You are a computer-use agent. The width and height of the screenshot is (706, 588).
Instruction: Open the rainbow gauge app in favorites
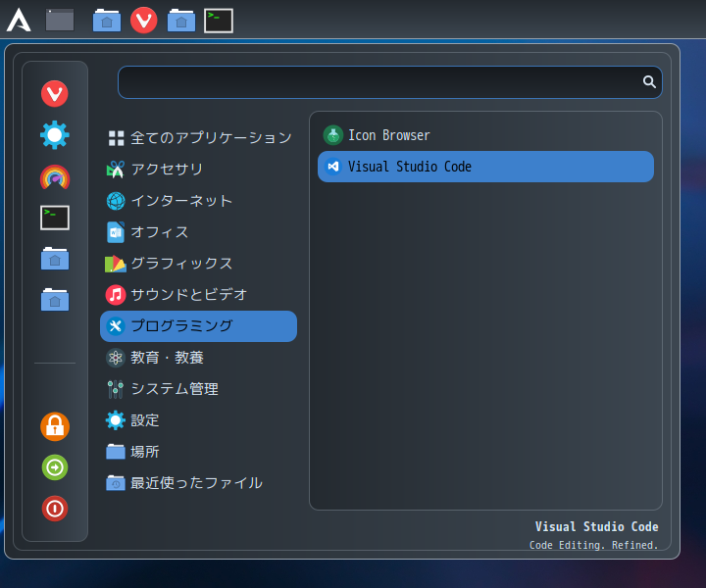coord(55,176)
